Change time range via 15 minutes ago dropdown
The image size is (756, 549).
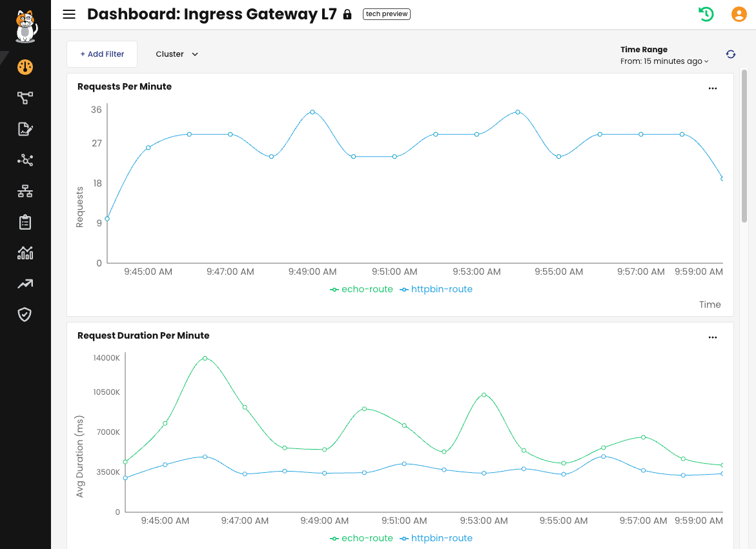point(664,61)
